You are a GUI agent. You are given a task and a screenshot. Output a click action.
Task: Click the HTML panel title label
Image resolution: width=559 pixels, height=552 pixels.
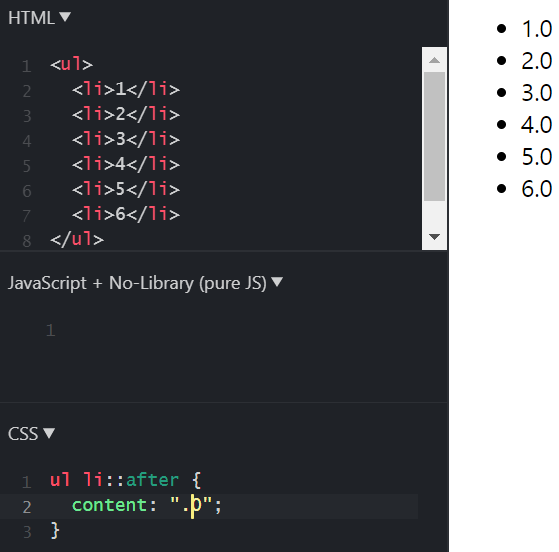31,18
